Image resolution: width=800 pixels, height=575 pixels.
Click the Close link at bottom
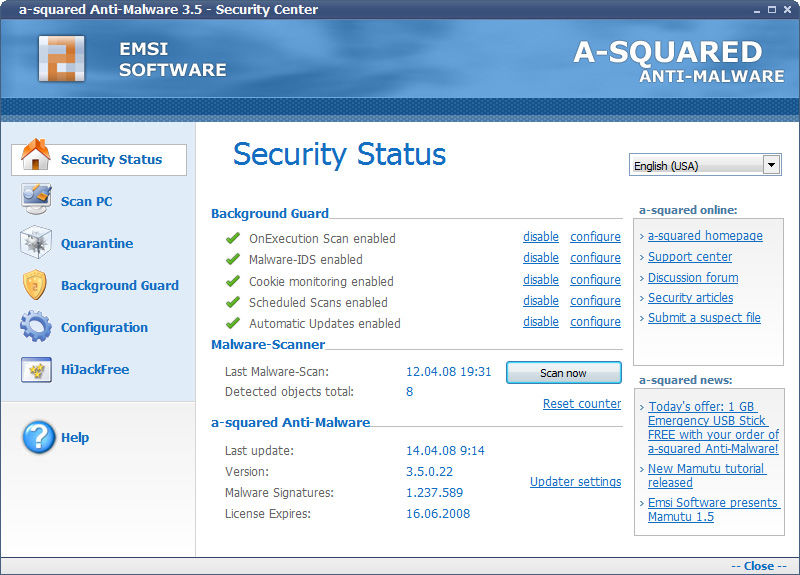click(x=759, y=566)
